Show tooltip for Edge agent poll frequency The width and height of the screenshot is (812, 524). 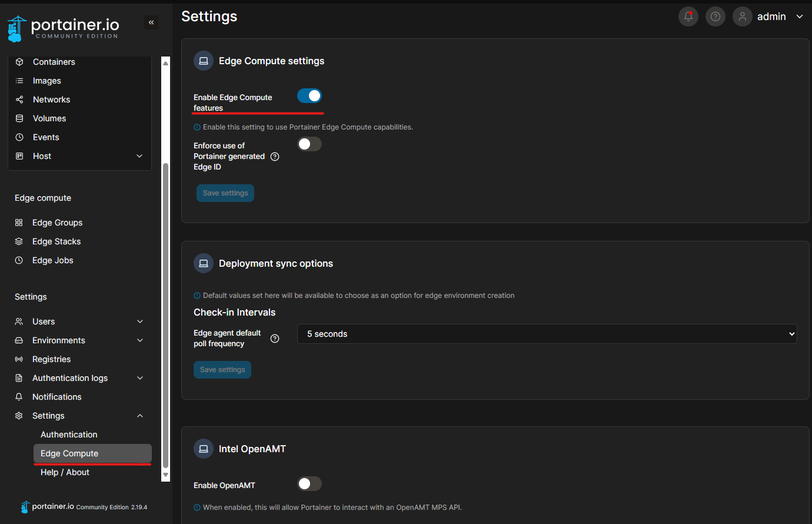(x=275, y=339)
